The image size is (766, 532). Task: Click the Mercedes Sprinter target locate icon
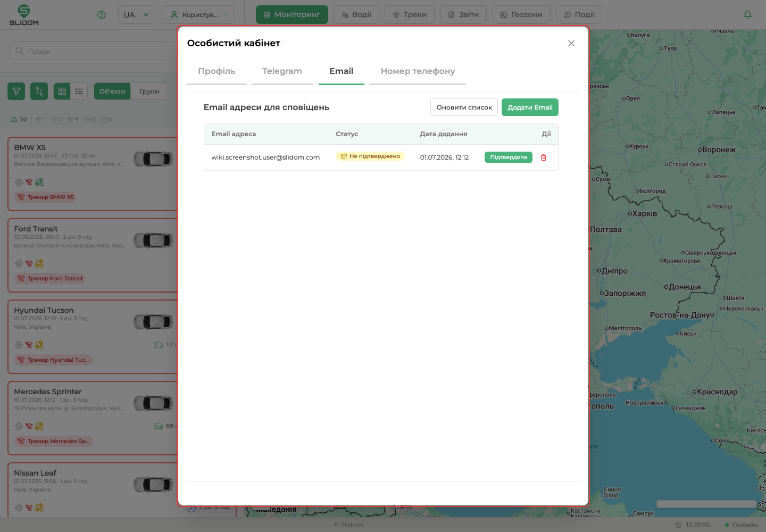click(19, 426)
